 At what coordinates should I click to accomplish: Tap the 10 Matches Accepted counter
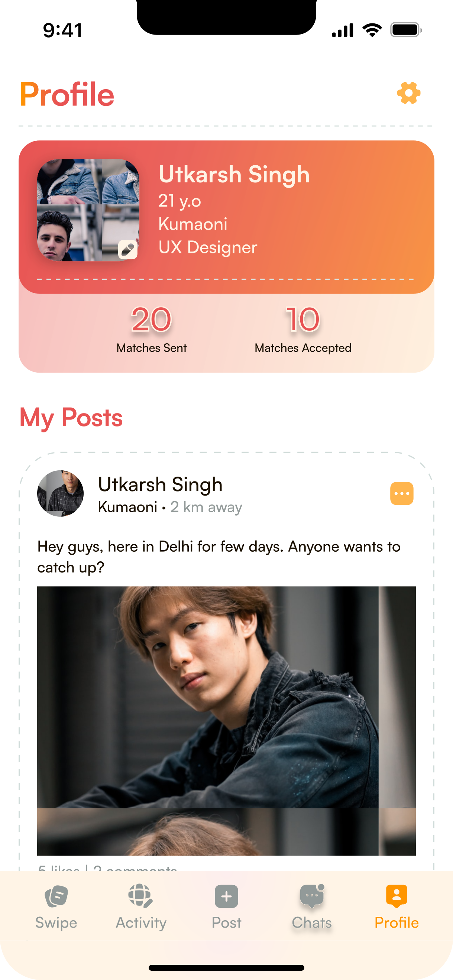303,330
